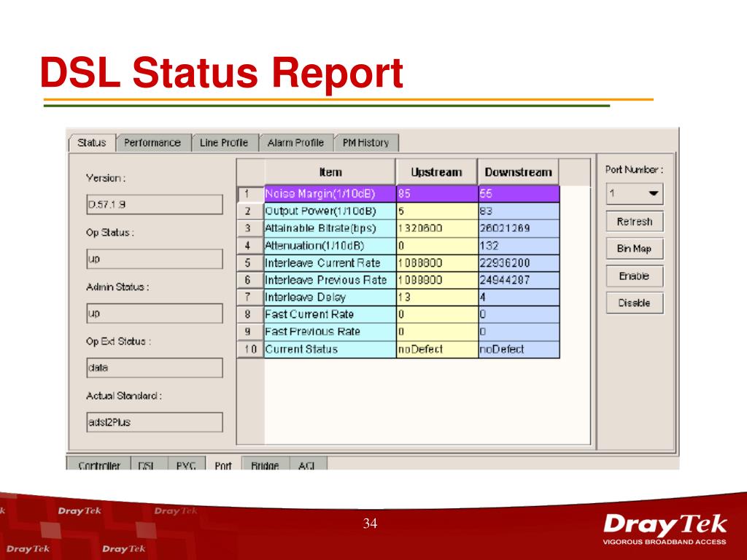Image resolution: width=747 pixels, height=560 pixels.
Task: Select the Port bottom tab
Action: point(223,464)
